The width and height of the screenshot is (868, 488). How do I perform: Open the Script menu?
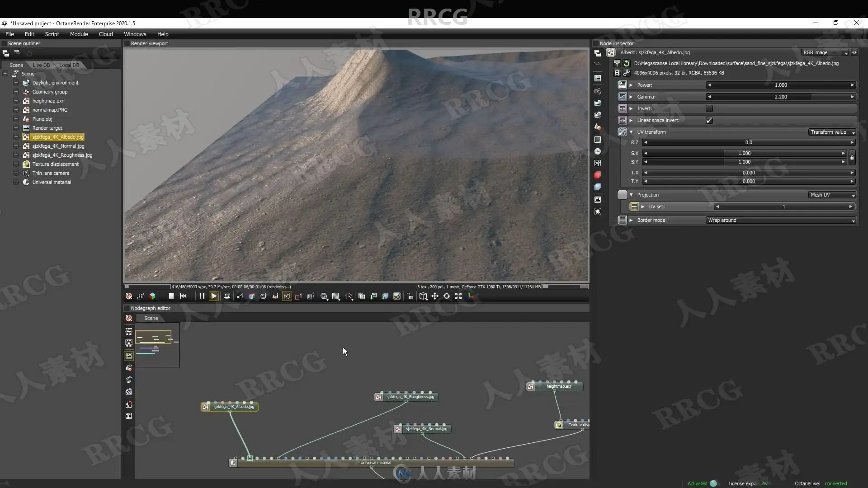tap(52, 34)
